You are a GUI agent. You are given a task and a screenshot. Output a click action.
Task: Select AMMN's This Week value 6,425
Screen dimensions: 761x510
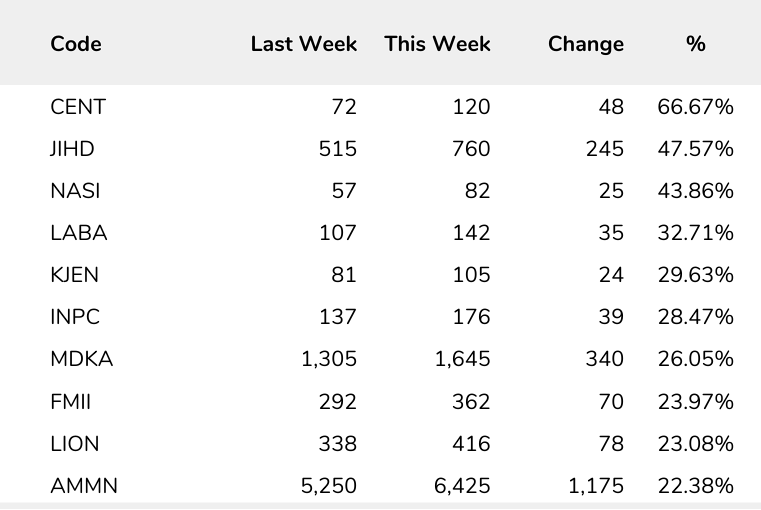[x=462, y=486]
